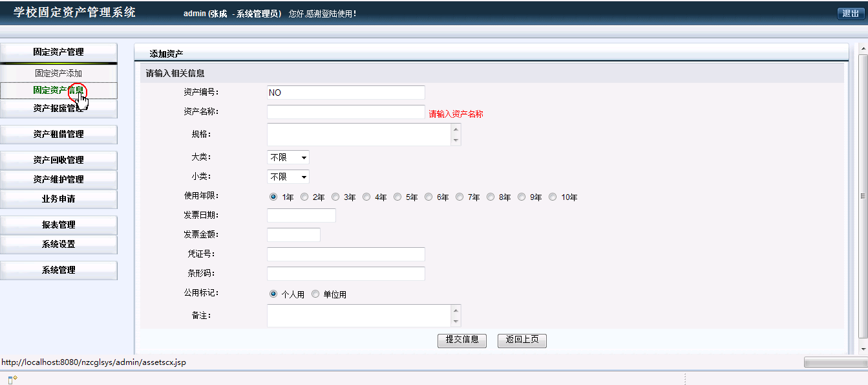The width and height of the screenshot is (868, 385).
Task: Select 9年 usage period radio
Action: (x=522, y=197)
